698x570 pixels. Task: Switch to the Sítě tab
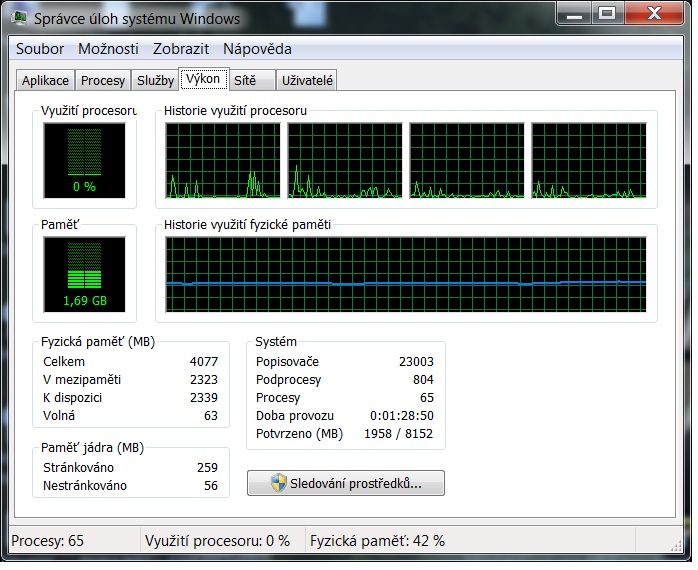(x=252, y=81)
